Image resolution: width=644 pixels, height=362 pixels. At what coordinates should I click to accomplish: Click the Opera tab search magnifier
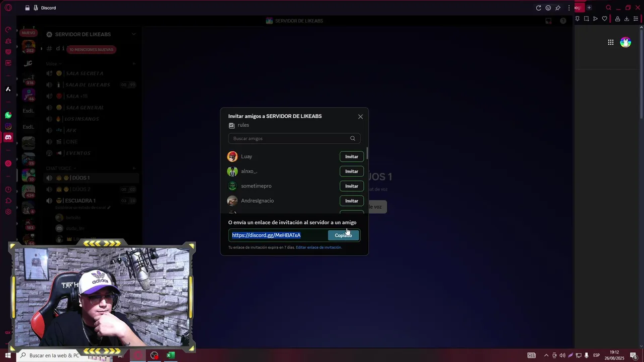click(x=608, y=8)
